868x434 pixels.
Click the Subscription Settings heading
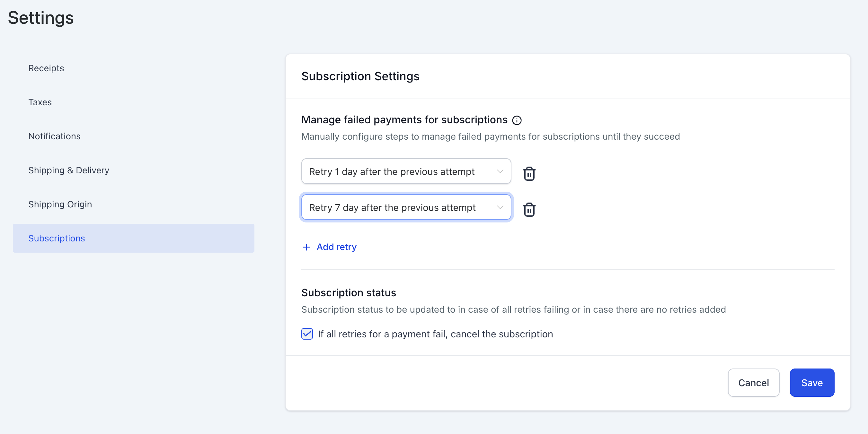point(360,76)
